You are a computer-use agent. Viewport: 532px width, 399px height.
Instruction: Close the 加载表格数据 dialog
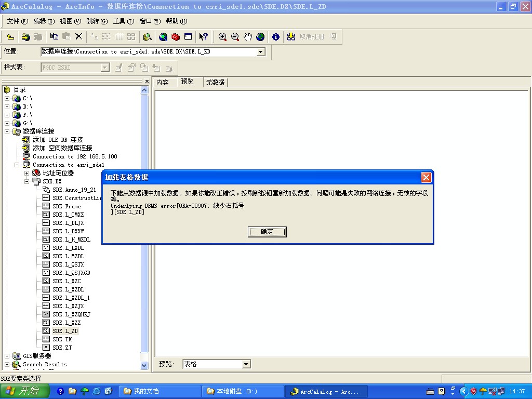pos(426,177)
